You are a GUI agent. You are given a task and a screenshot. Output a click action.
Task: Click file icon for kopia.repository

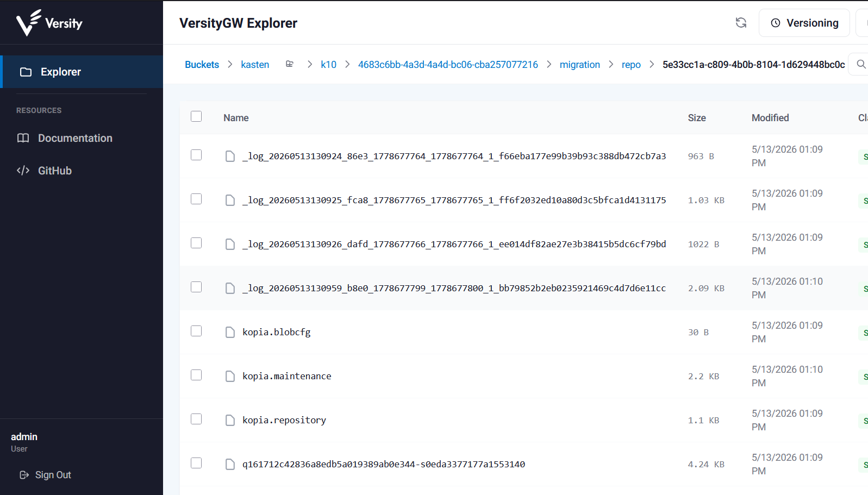coord(230,421)
